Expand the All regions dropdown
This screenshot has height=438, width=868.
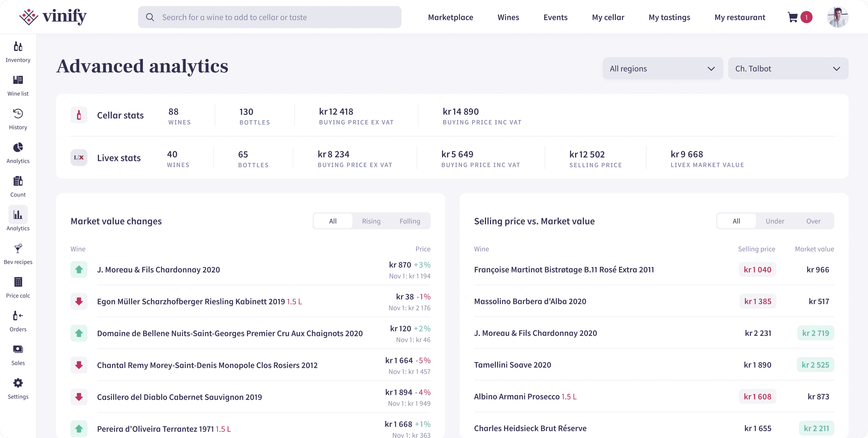point(662,68)
